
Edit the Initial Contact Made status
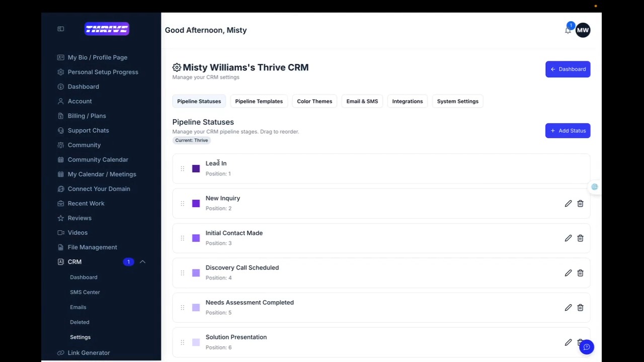point(568,238)
